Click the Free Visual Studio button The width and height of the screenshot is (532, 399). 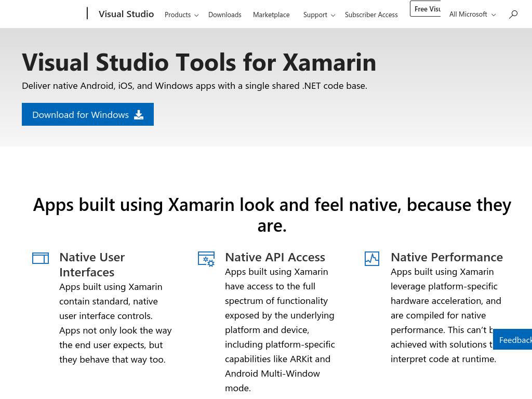pyautogui.click(x=426, y=9)
